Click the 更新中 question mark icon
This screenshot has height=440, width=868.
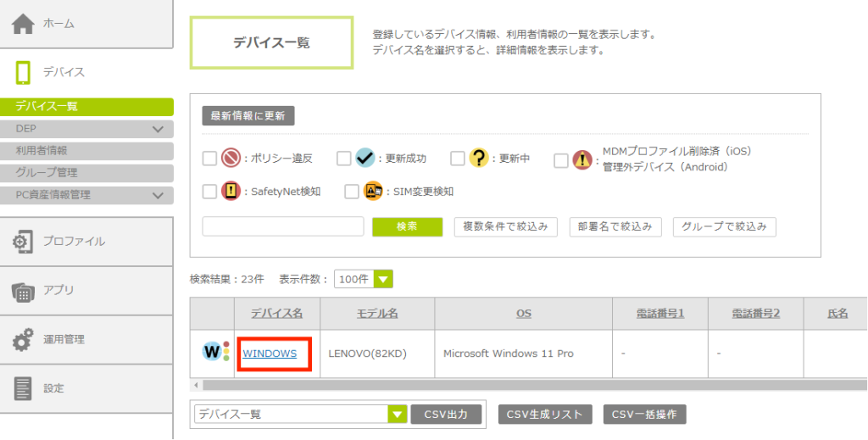tap(478, 159)
